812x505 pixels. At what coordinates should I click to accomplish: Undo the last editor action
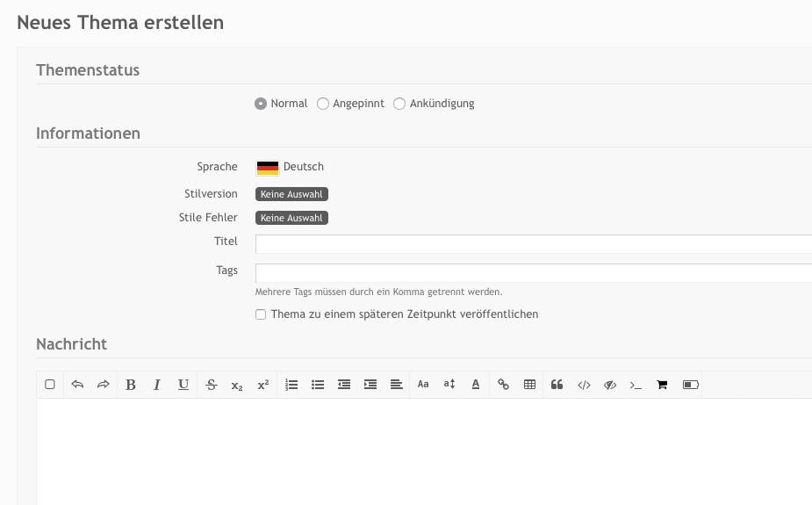[x=77, y=385]
